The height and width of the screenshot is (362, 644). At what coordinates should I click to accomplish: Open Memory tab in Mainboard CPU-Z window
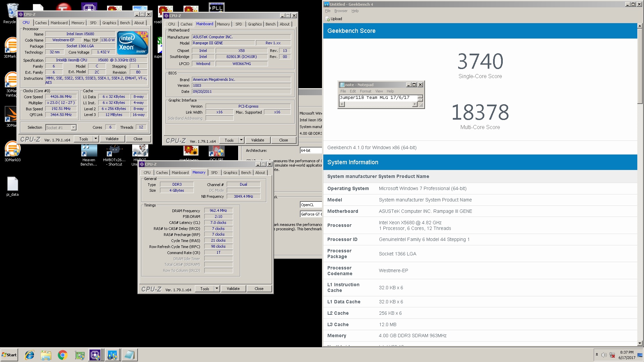[x=223, y=24]
